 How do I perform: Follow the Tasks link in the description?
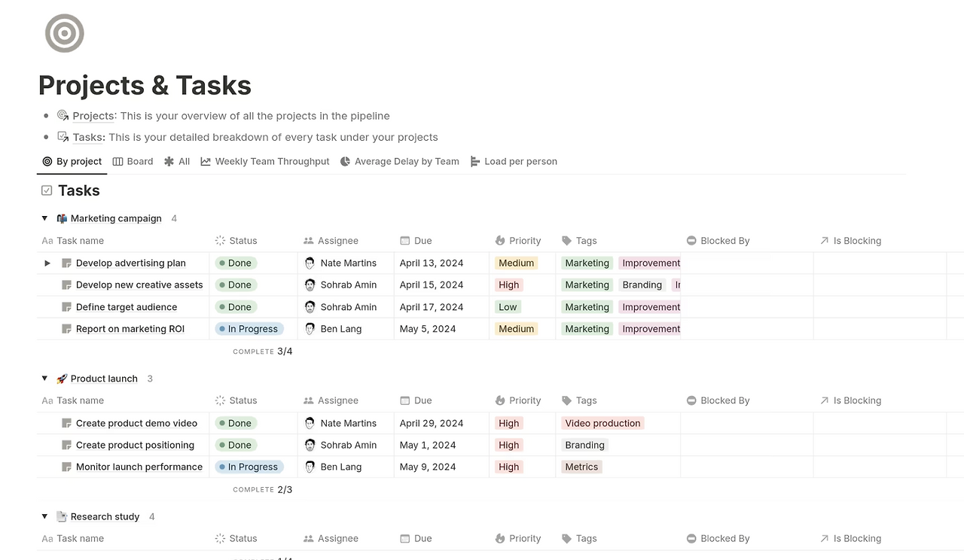coord(87,137)
